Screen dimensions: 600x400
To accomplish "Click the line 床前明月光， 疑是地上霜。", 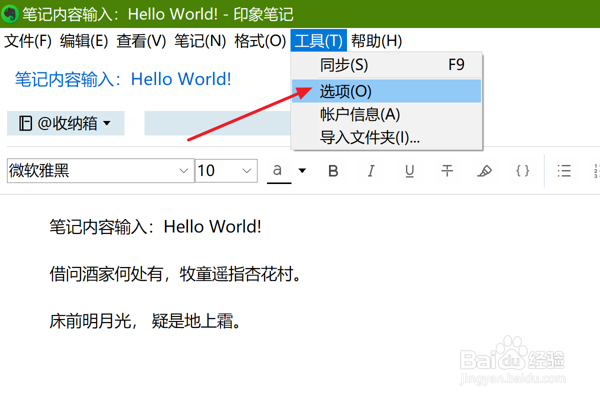I will click(145, 321).
